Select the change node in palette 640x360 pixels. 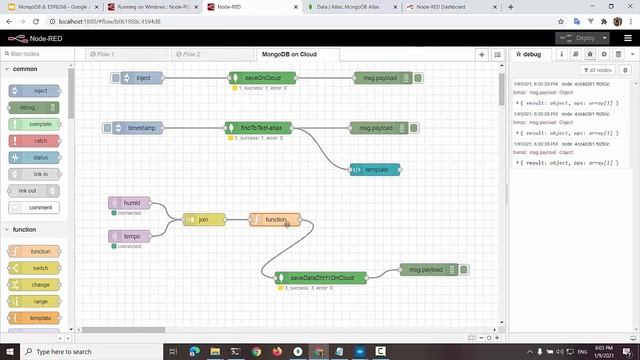point(34,285)
